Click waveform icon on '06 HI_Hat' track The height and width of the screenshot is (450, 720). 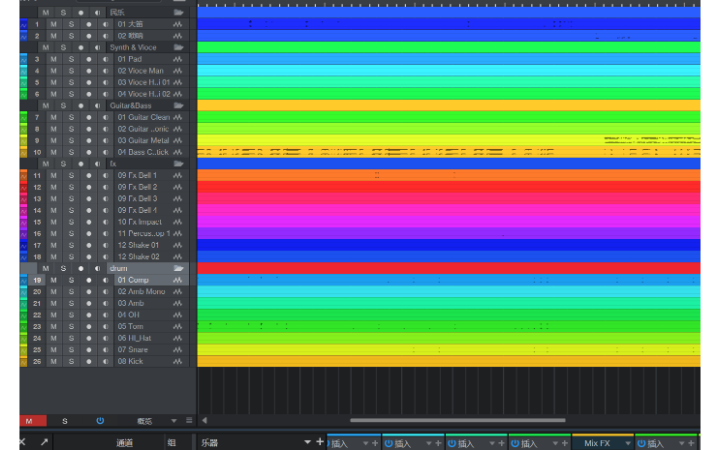pos(178,338)
